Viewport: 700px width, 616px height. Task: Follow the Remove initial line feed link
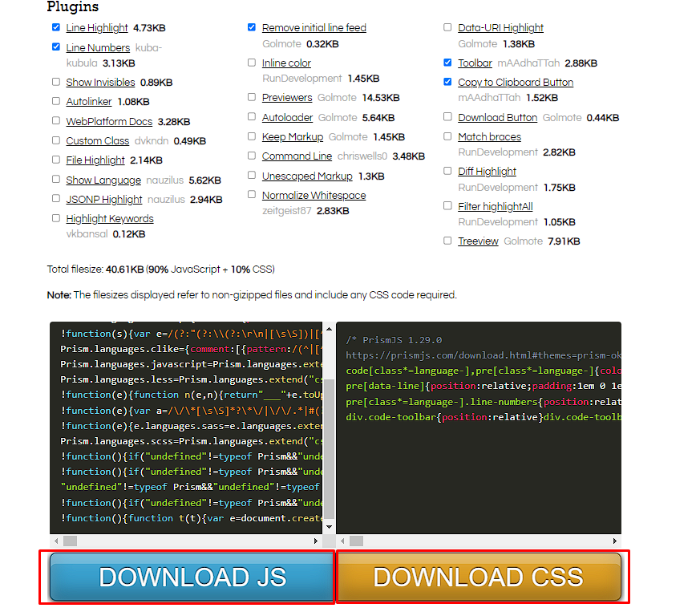pyautogui.click(x=314, y=28)
